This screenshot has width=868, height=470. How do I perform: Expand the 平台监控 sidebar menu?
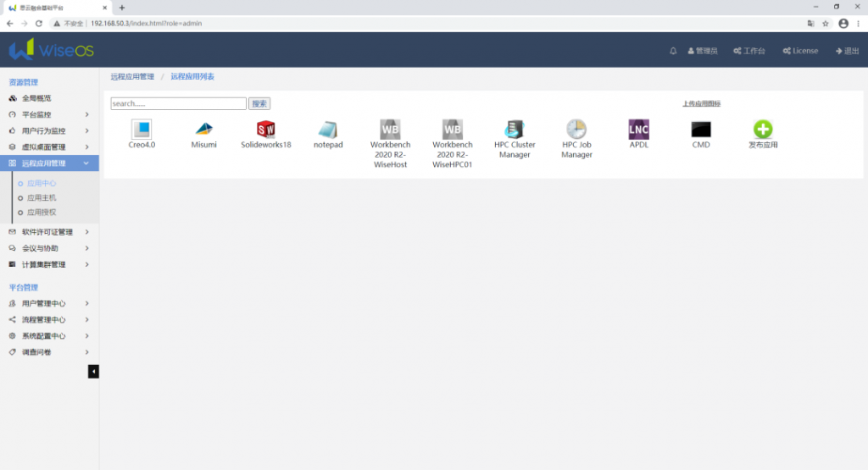tap(49, 114)
